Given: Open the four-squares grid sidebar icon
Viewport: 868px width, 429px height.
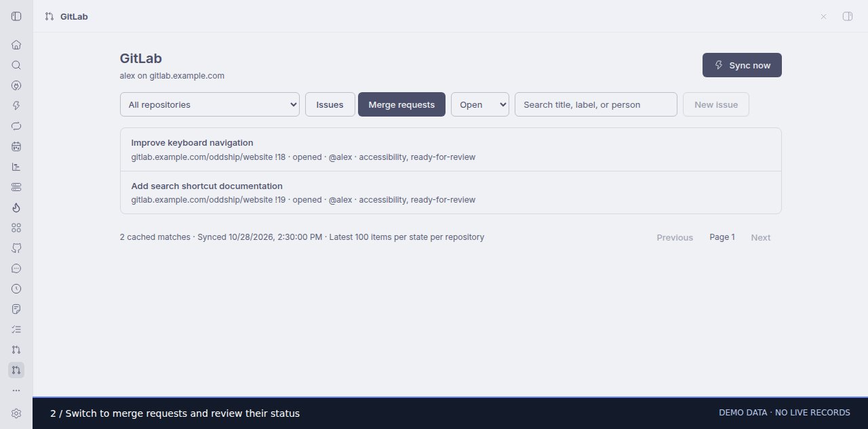Looking at the screenshot, I should (16, 228).
